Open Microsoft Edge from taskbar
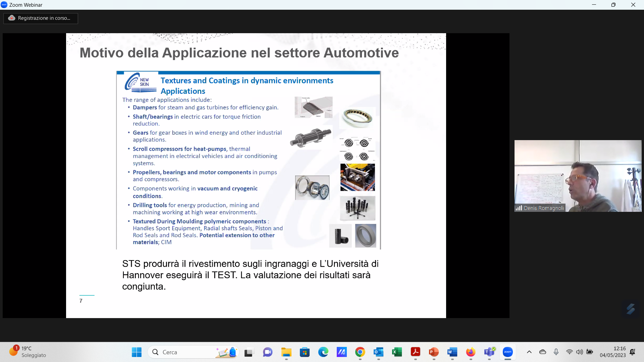This screenshot has width=644, height=362. click(x=323, y=352)
